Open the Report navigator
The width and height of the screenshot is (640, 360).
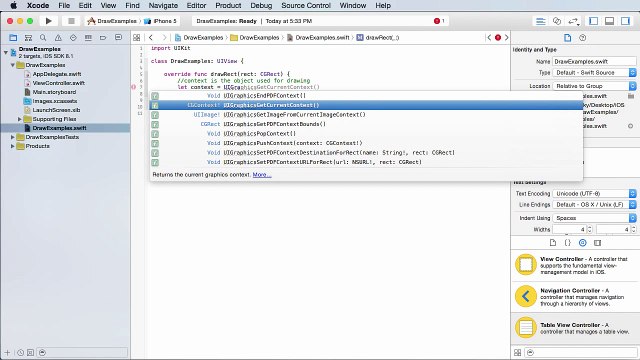pyautogui.click(x=118, y=38)
